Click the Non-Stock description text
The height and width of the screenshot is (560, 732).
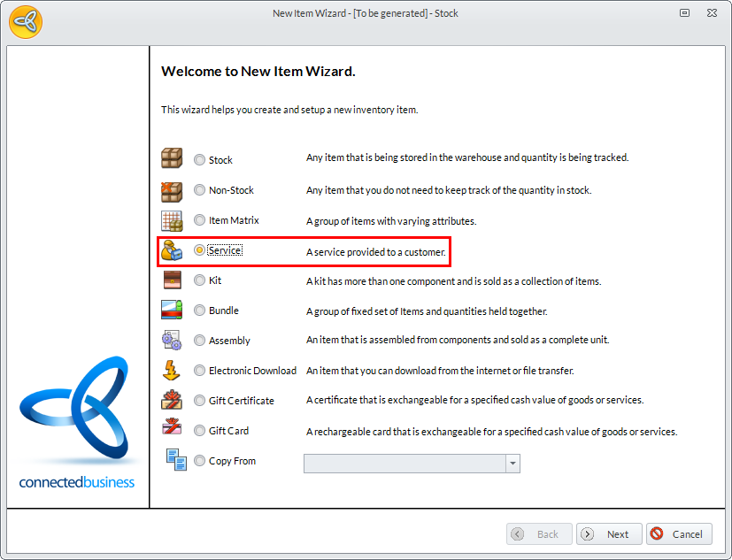tap(449, 190)
